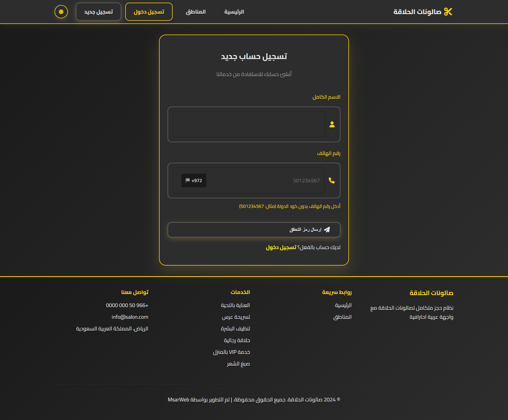Click the تسجيل دخول button in the header

click(x=149, y=11)
